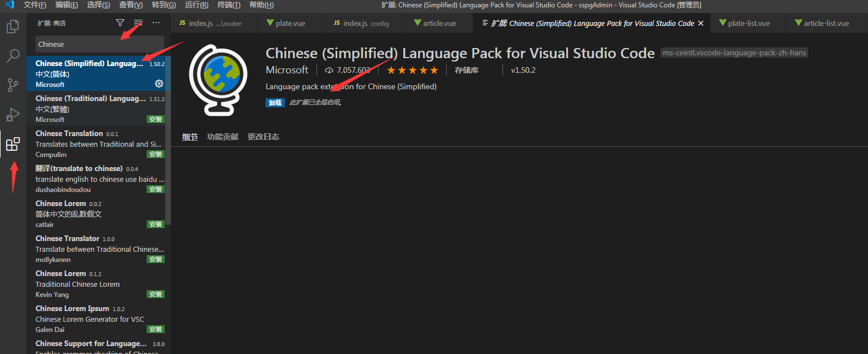Open the Extensions view icon
The width and height of the screenshot is (868, 354).
pos(12,145)
